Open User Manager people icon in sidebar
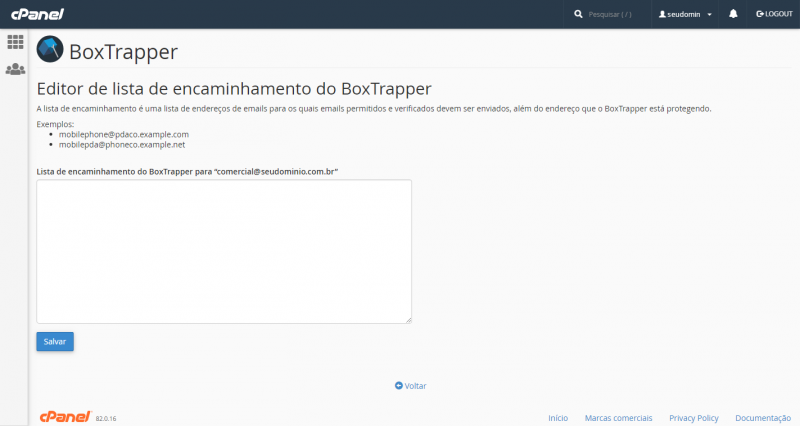The image size is (800, 426). [x=15, y=69]
